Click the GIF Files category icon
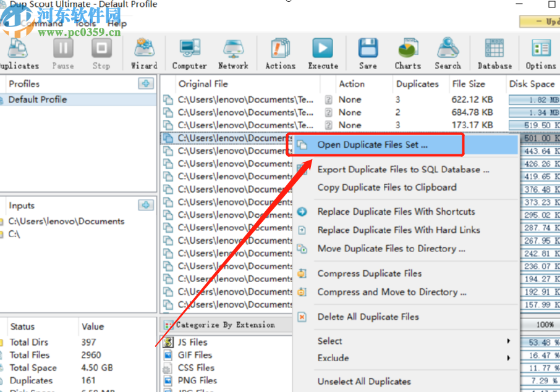Screen dimensions: 560x392 coord(168,355)
